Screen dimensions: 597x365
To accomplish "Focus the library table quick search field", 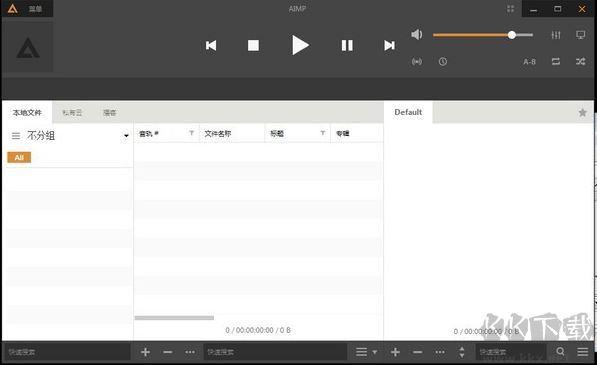I will [x=275, y=352].
